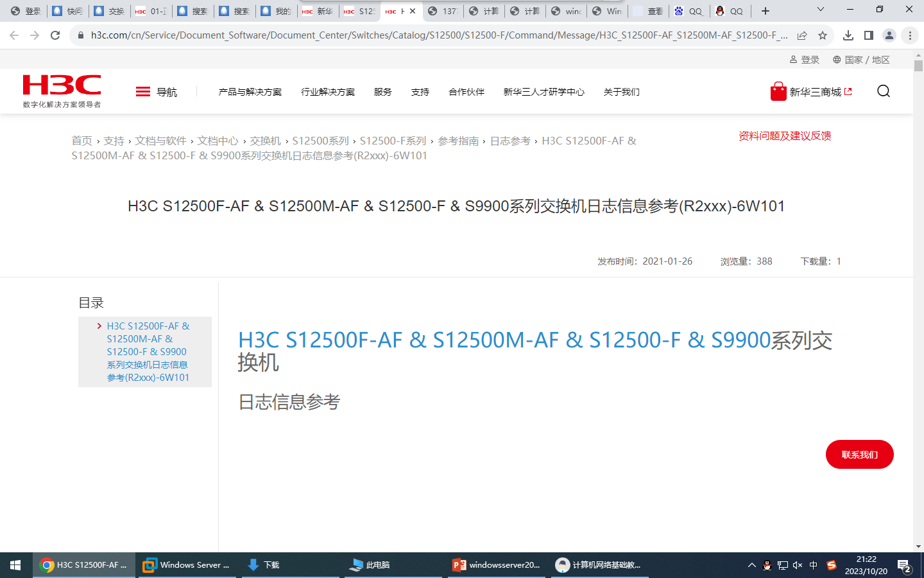Bookmark this page with the star icon
Viewport: 924px width, 578px height.
click(x=823, y=35)
